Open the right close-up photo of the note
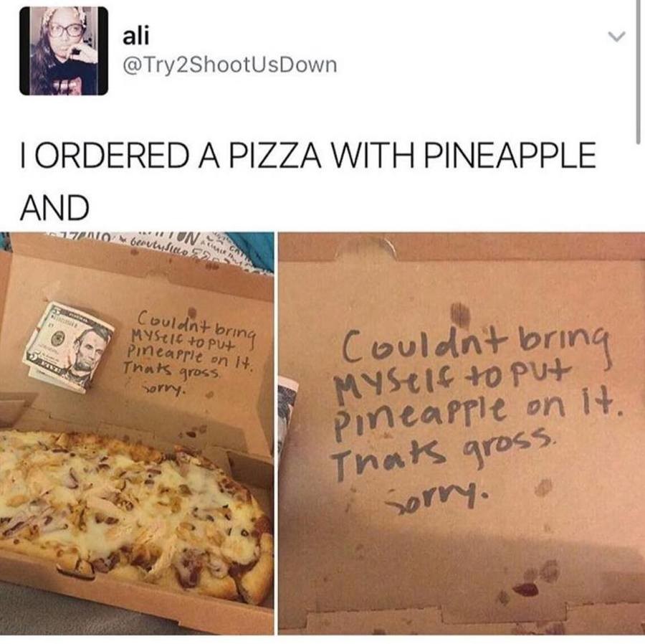This screenshot has height=644, width=645. (462, 433)
